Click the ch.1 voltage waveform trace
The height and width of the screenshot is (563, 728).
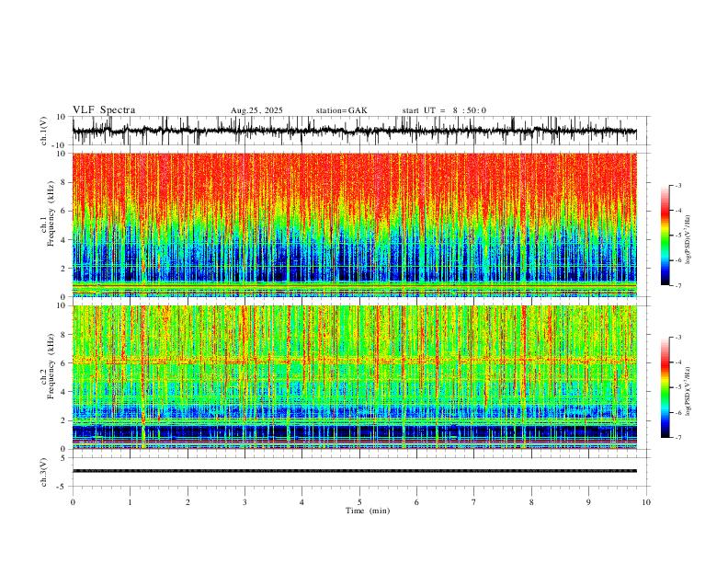click(354, 131)
